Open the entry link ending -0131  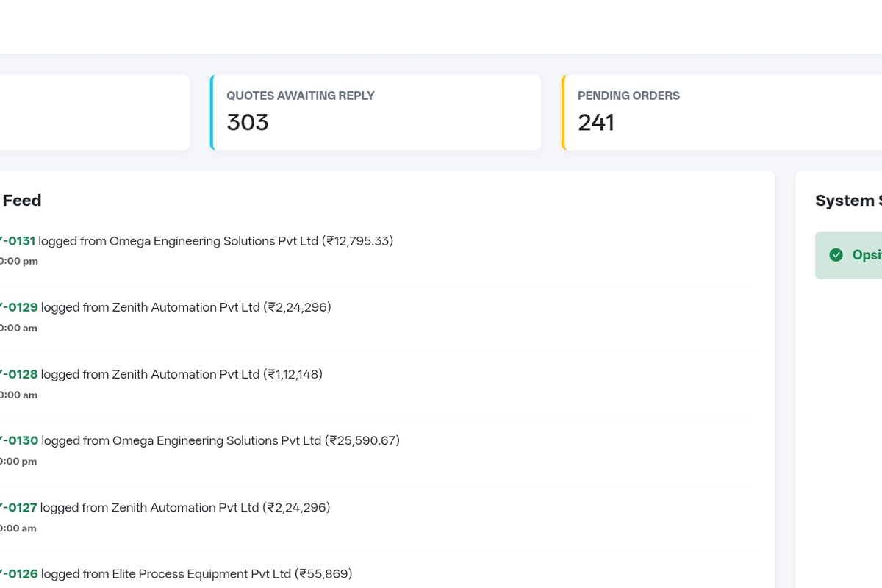(x=18, y=241)
